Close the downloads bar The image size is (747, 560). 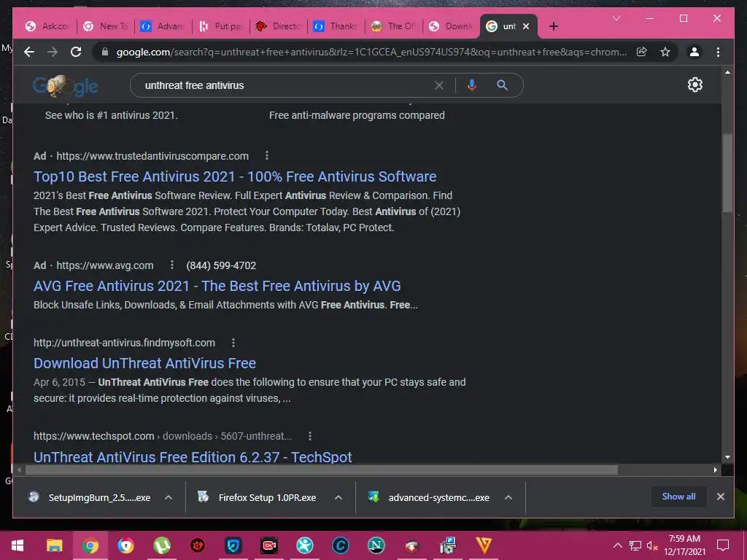pyautogui.click(x=720, y=496)
